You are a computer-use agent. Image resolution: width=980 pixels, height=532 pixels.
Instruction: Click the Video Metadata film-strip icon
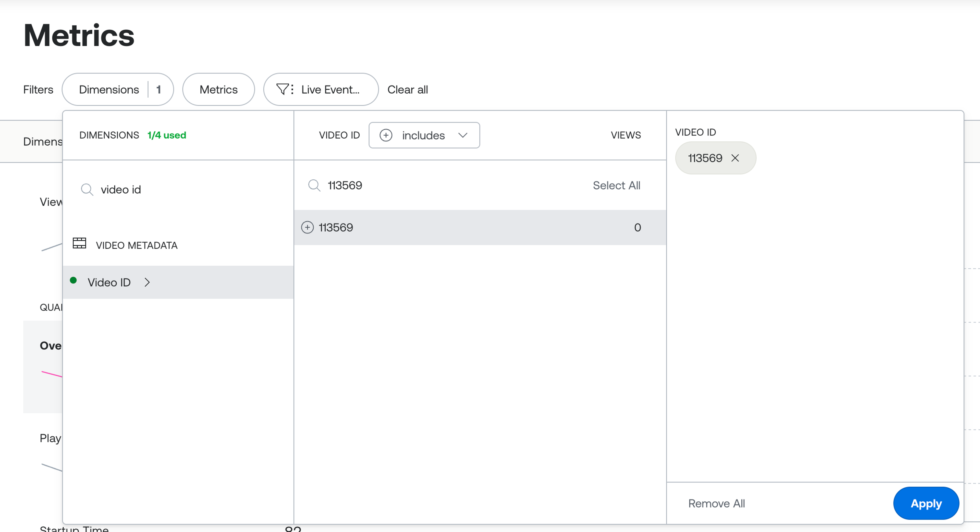79,243
